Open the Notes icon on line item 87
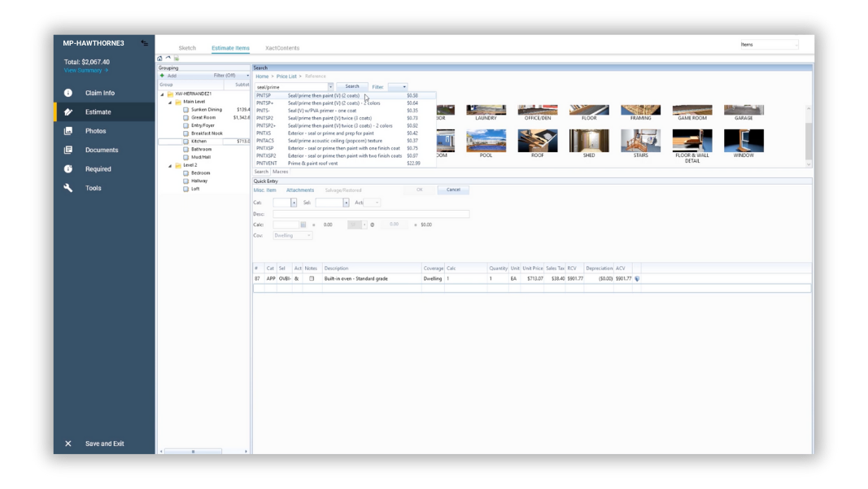868x489 pixels. coord(311,277)
